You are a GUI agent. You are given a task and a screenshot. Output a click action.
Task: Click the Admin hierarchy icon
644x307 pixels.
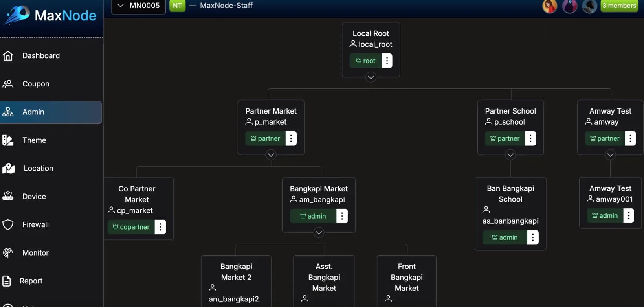(8, 112)
